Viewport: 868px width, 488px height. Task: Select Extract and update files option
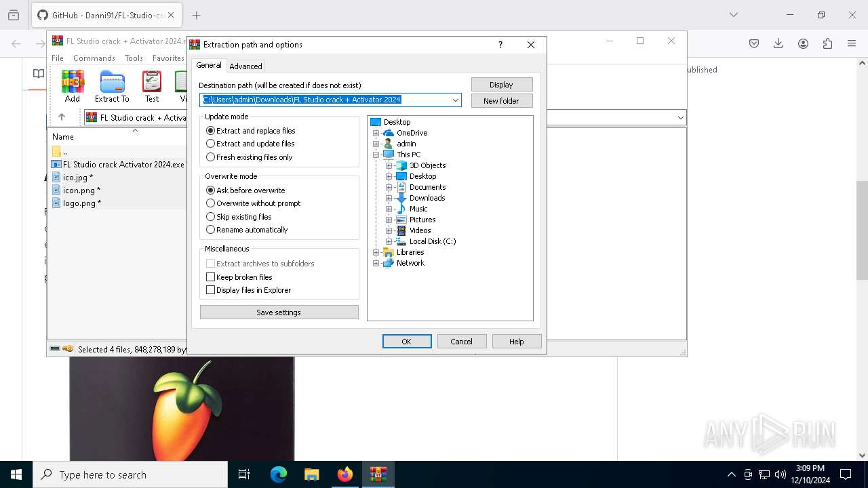click(250, 144)
